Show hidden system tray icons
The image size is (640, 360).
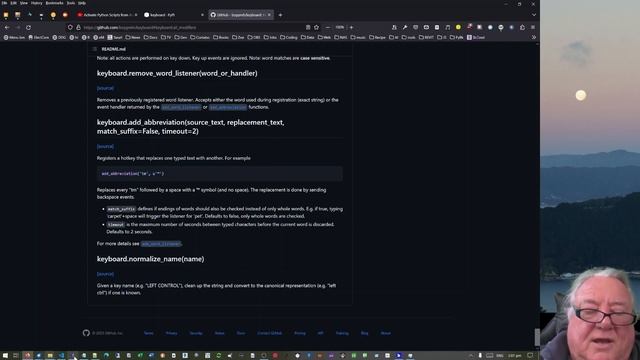tap(470, 356)
